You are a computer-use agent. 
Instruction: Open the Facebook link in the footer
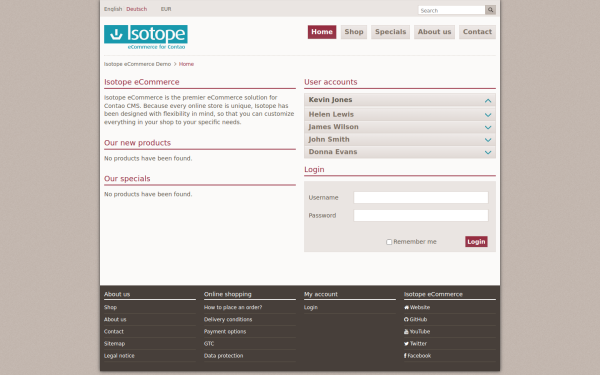[x=417, y=355]
